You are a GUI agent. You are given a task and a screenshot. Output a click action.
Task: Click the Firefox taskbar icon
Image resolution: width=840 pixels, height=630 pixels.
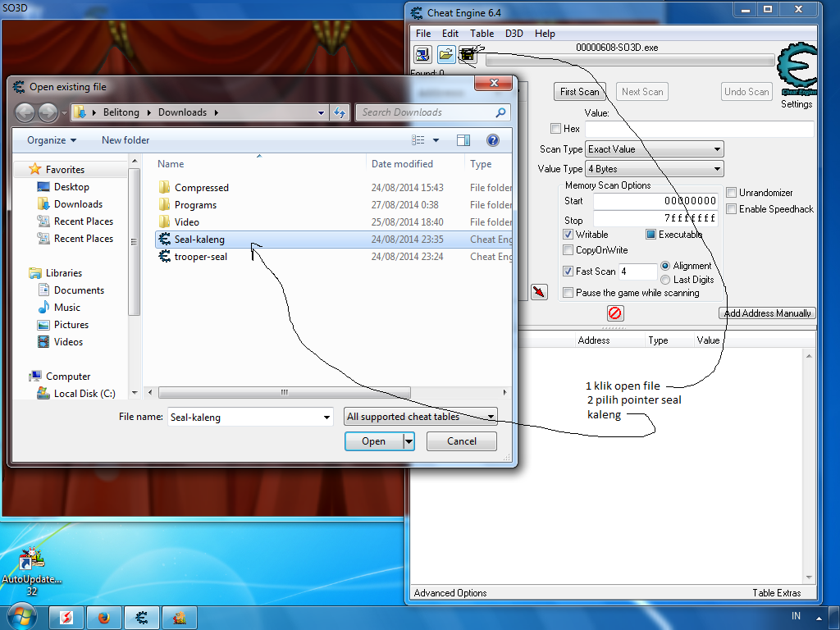[104, 619]
